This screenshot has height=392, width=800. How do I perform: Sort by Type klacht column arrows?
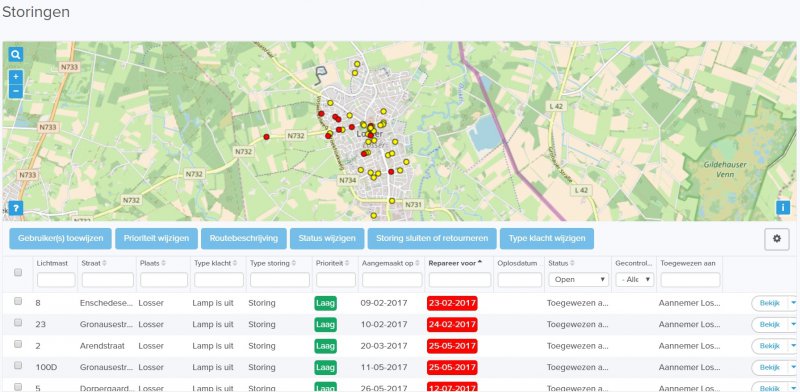pos(236,263)
